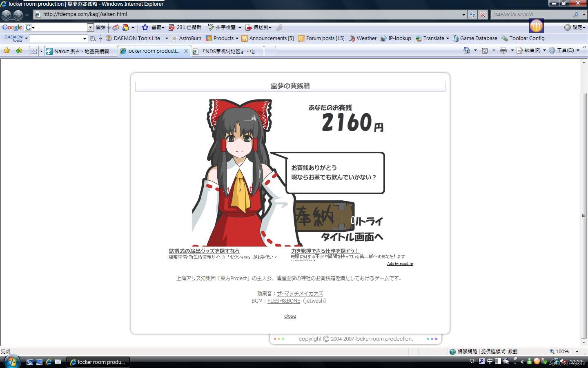Screen dimensions: 588x368
Task: Click the Print icon in the command bar
Action: (x=503, y=50)
